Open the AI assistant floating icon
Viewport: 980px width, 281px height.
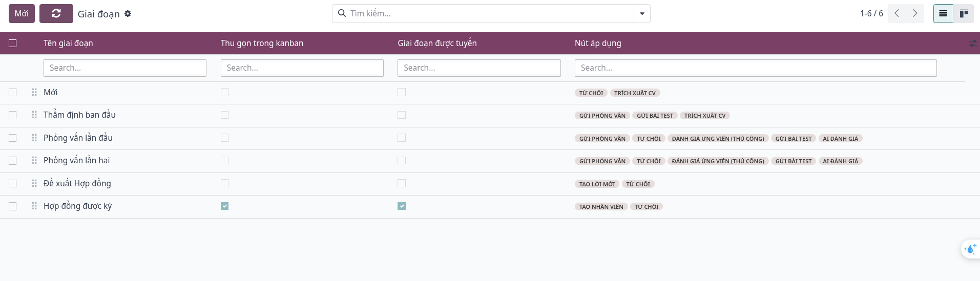970,249
